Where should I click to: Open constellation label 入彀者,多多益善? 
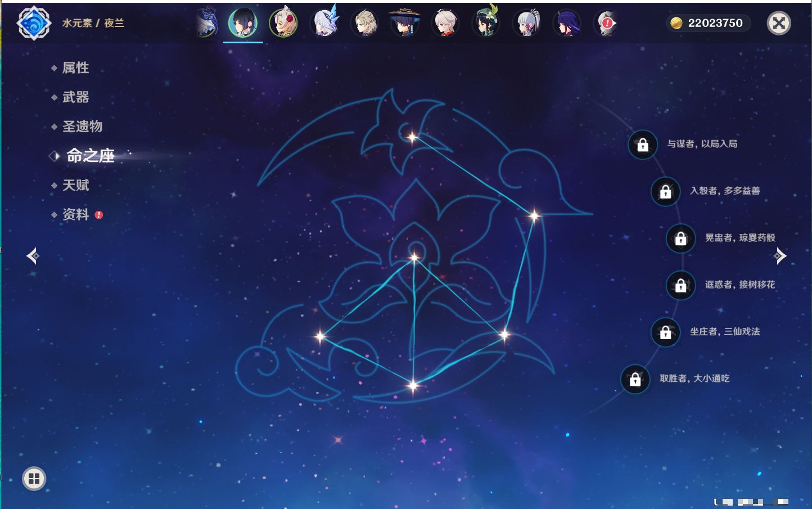725,191
